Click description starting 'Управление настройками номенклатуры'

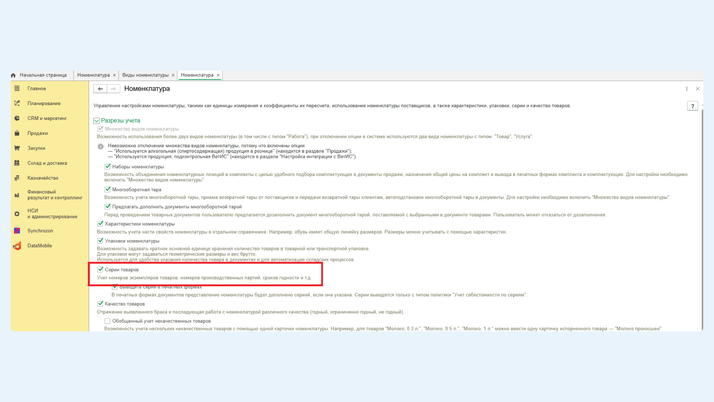coord(332,106)
